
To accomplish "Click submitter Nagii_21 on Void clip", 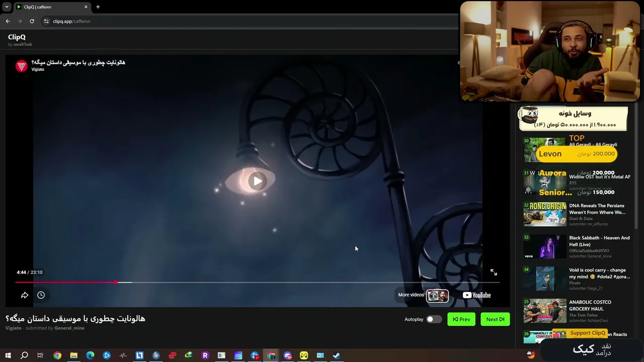I will pos(586,289).
